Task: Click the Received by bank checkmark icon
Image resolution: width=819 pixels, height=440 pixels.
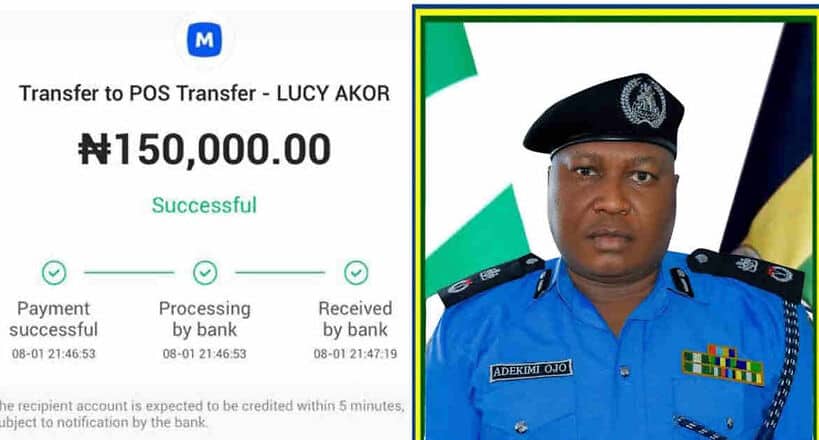Action: point(356,273)
